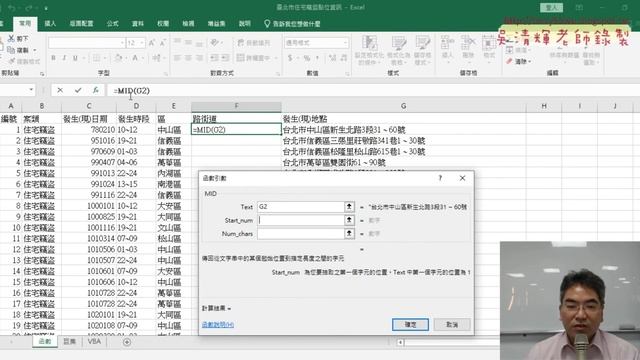This screenshot has width=640, height=360.
Task: Toggle Italic formatting
Action: pos(64,58)
